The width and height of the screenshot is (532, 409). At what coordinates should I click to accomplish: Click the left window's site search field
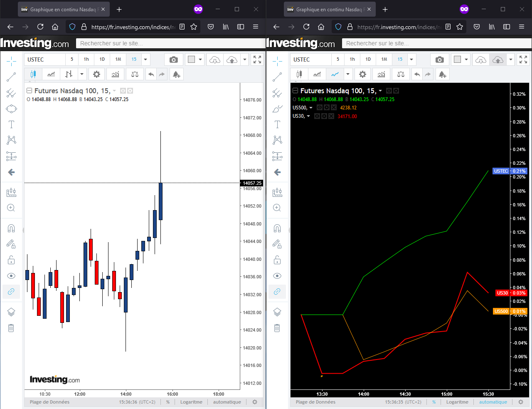click(170, 43)
